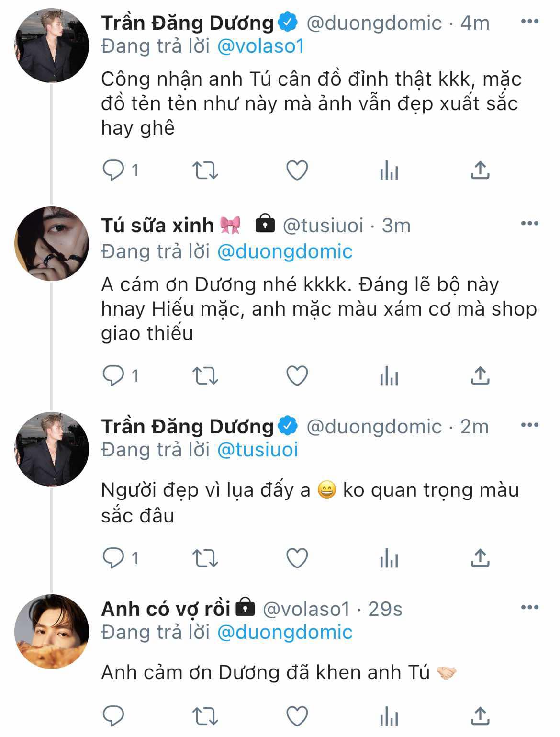Retweet the 'Người đẹp vì lụa' tweet
Viewport: 560px width, 737px height.
[x=205, y=558]
